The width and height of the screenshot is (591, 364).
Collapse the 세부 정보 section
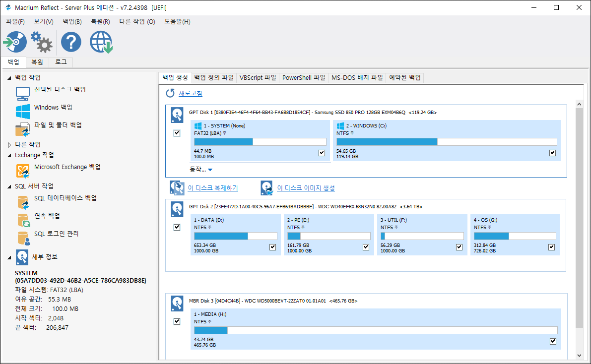(9, 258)
